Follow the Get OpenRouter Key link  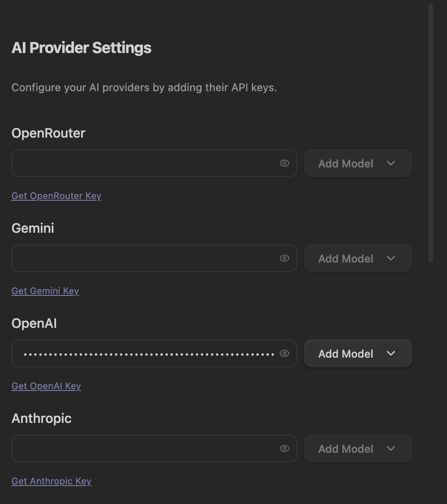pos(56,196)
